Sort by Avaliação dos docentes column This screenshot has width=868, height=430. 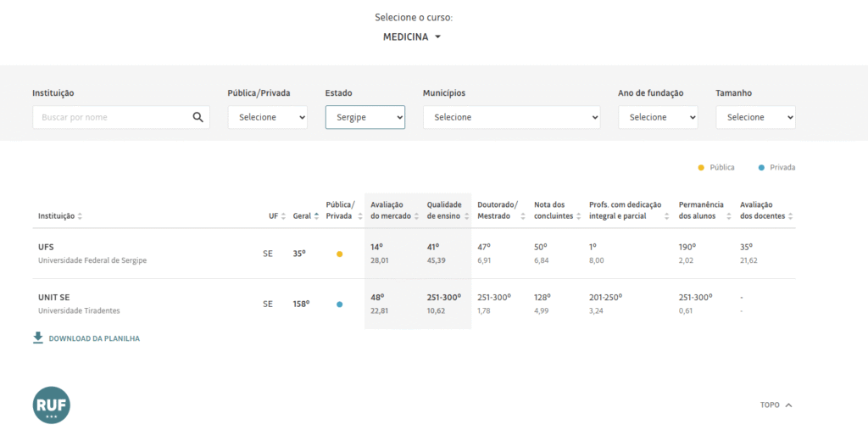point(791,216)
